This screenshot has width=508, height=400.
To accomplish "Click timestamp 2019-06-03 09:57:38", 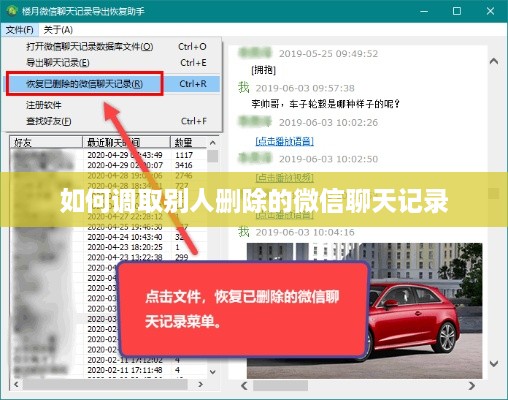I will tap(305, 88).
